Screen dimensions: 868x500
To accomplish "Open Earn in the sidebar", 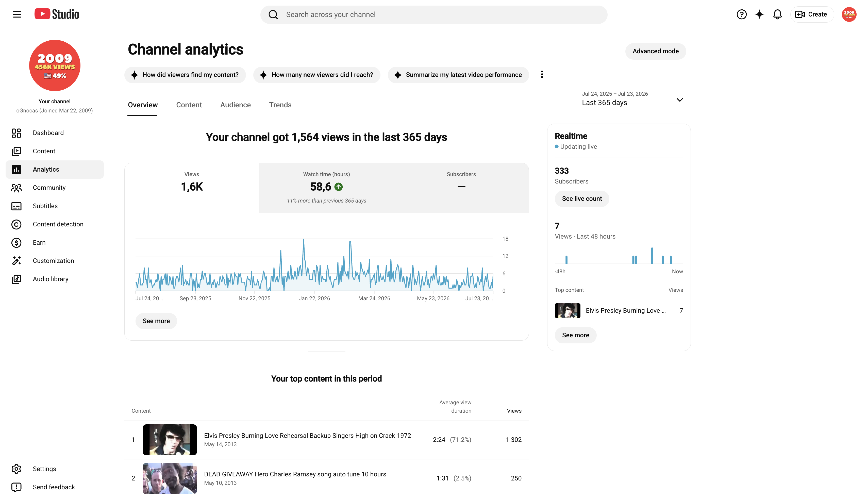I will [x=55, y=242].
